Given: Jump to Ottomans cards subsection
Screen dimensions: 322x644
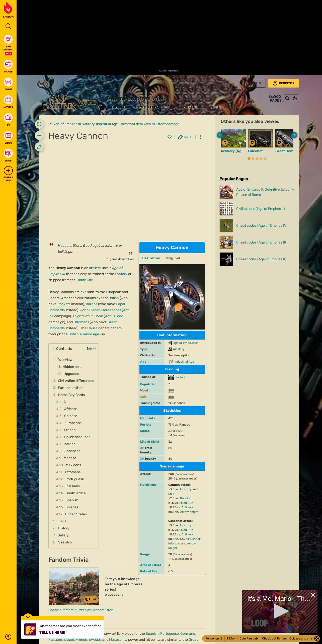Looking at the screenshot, I should [x=73, y=472].
